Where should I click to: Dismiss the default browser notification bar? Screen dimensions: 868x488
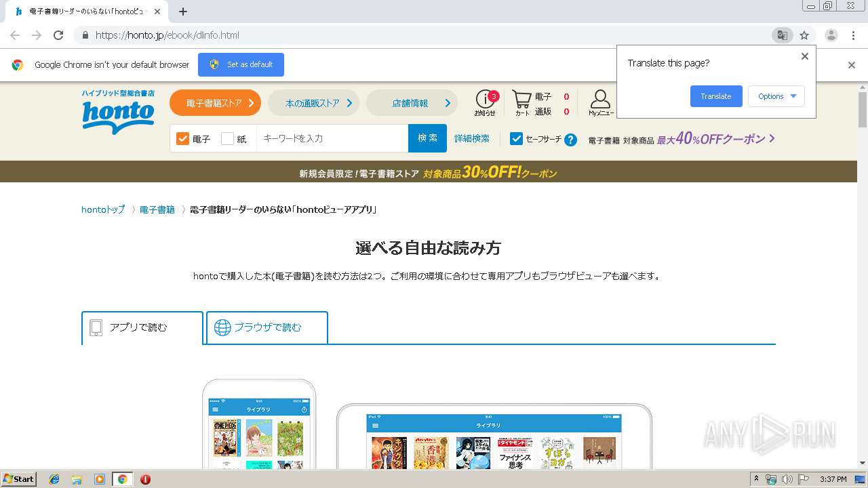tap(852, 65)
